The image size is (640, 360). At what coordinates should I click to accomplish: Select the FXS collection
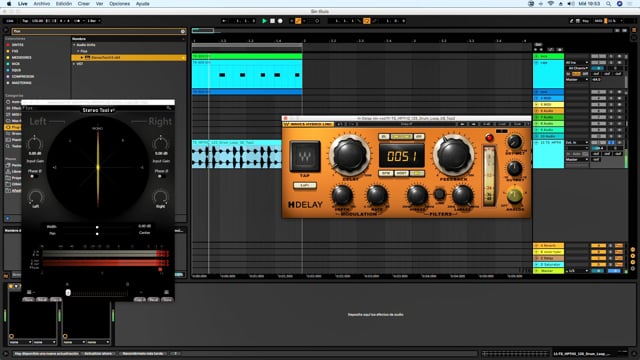[x=15, y=51]
